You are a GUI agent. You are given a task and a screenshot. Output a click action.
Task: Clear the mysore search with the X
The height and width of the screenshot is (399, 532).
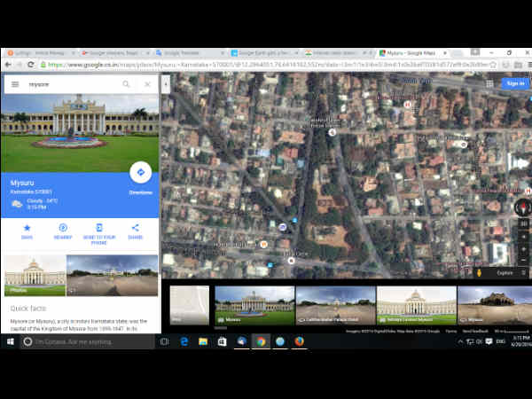147,84
